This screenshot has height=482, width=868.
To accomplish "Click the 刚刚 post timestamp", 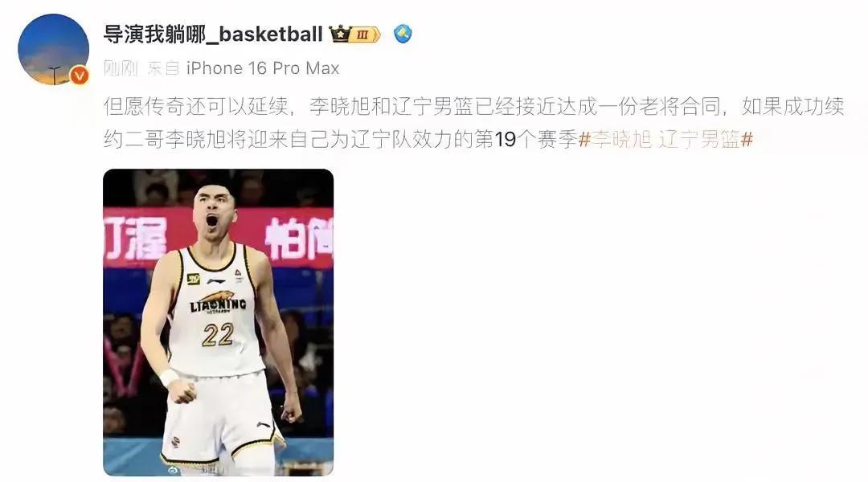I will [120, 68].
